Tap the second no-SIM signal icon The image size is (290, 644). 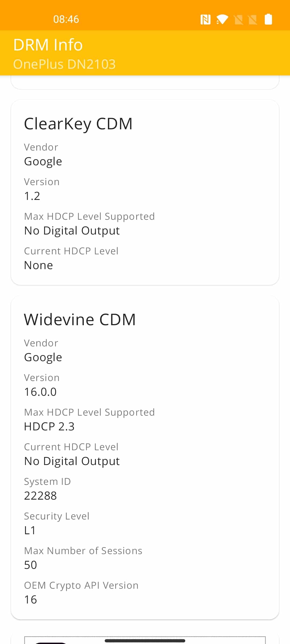point(252,20)
